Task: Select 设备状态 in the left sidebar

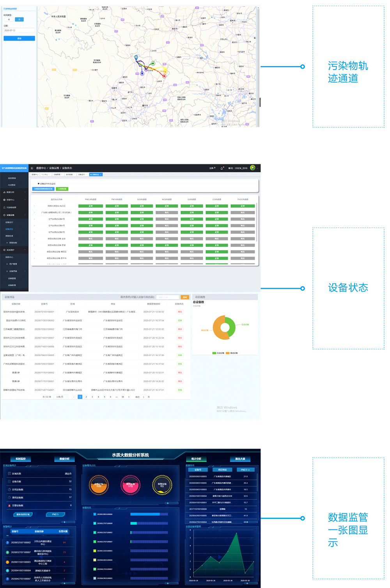Action: click(x=9, y=229)
